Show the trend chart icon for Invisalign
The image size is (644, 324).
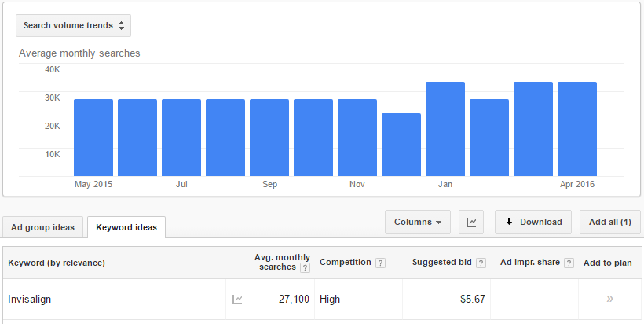coord(237,300)
